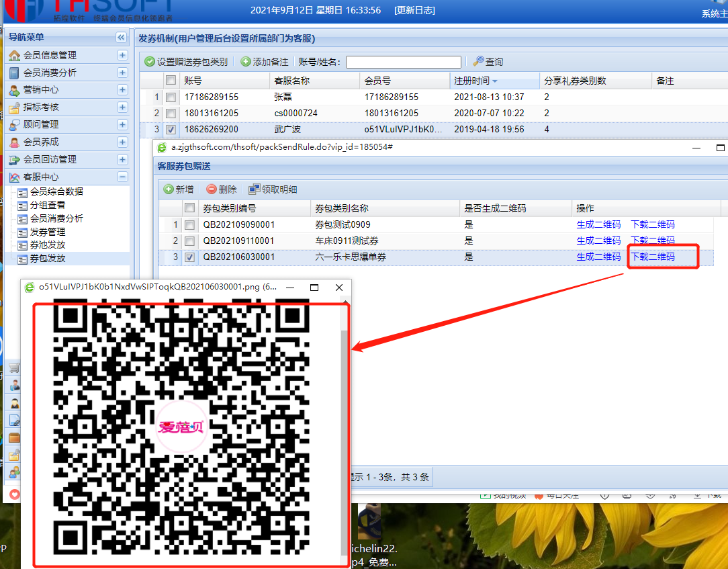Open 券池发放 in the tree
The image size is (728, 569).
click(x=48, y=245)
